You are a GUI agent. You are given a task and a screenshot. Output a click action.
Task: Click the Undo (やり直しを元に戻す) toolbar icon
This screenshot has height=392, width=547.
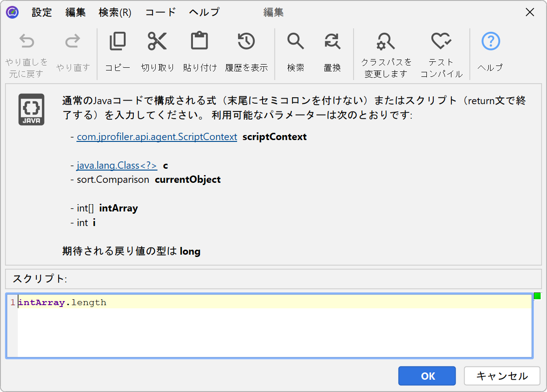tap(26, 42)
